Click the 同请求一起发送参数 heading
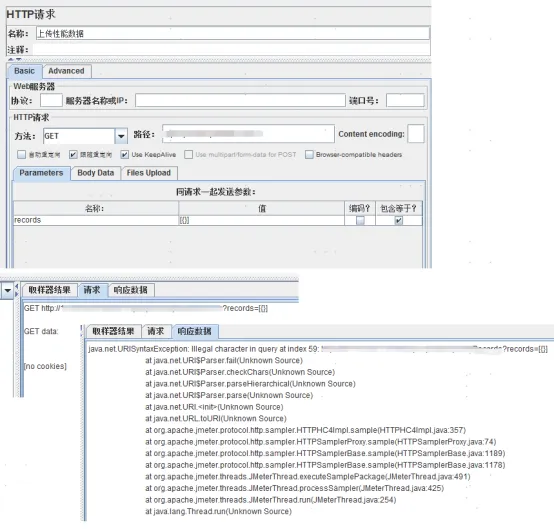This screenshot has height=529, width=554. (216, 192)
